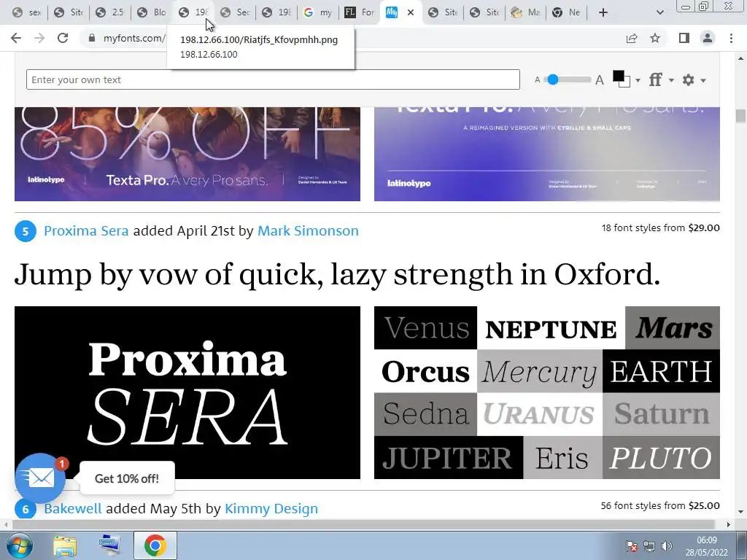Click the '$25.00' price text

point(704,506)
